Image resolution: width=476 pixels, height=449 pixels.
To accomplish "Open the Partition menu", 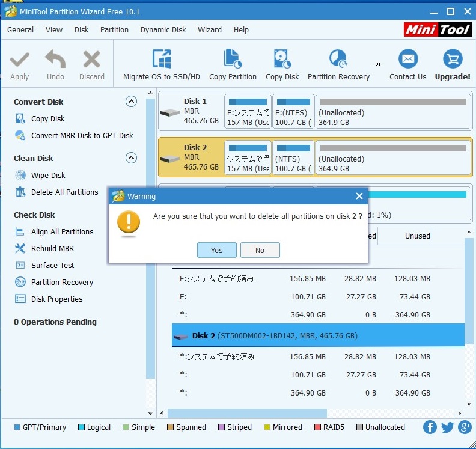I will pyautogui.click(x=114, y=29).
